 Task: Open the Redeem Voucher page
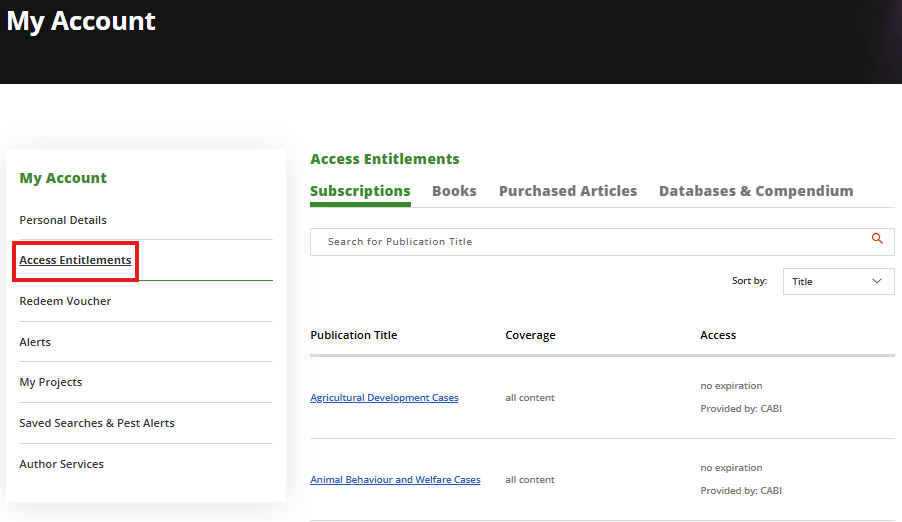65,301
